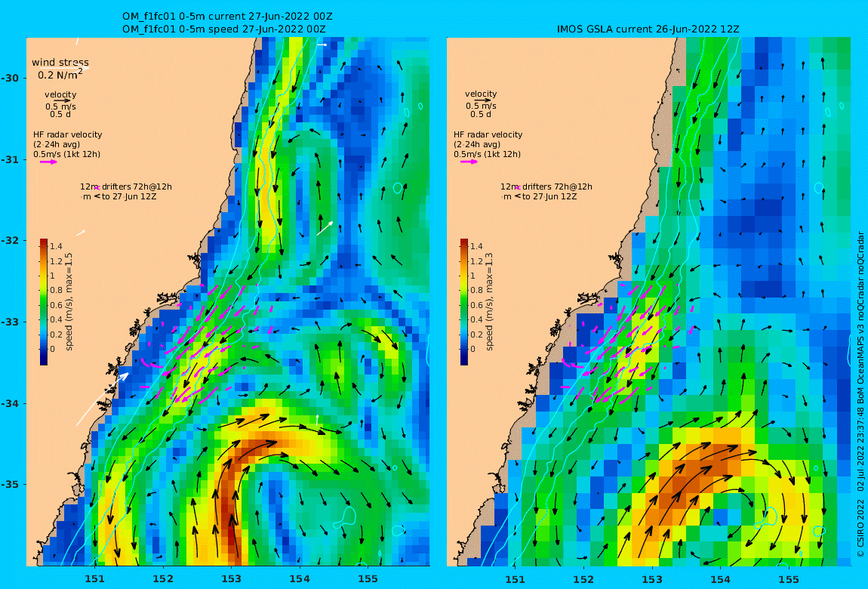This screenshot has width=868, height=589.
Task: Click '0.5 d' text in the OM_f1fc01 map
Action: 60,114
